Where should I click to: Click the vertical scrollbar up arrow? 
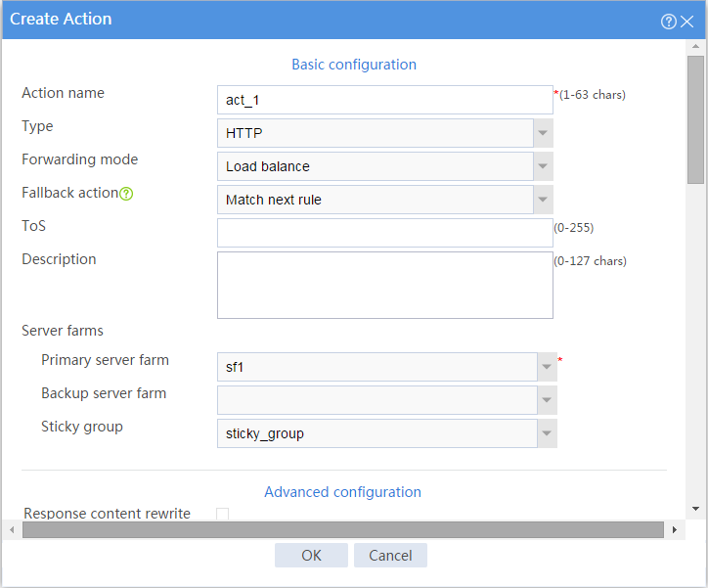pos(696,46)
